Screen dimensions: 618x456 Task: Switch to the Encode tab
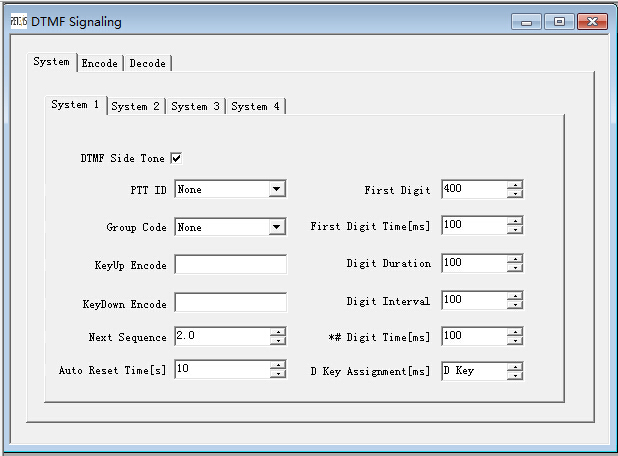99,63
